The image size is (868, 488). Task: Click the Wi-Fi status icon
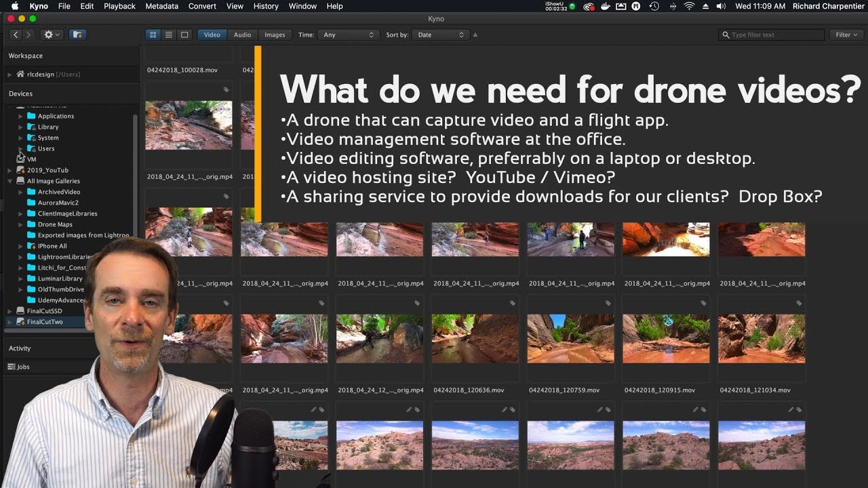pos(689,6)
